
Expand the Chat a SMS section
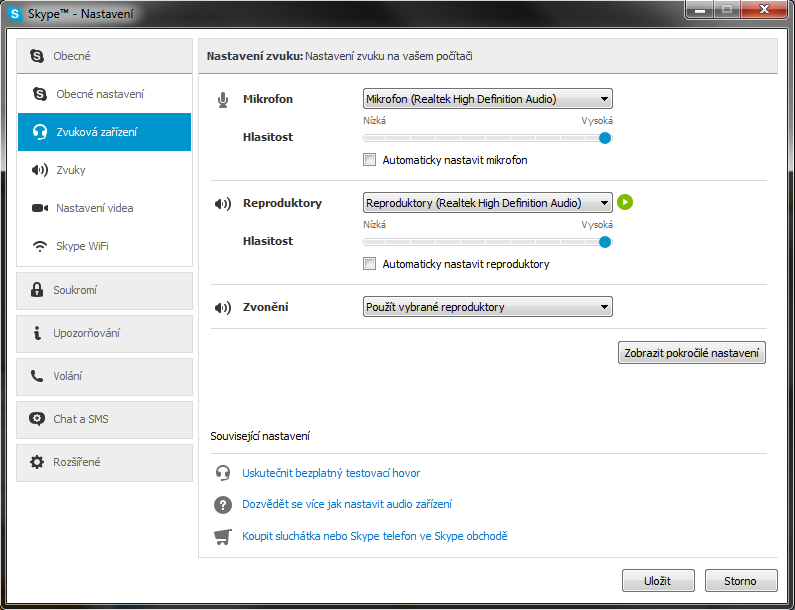point(104,420)
